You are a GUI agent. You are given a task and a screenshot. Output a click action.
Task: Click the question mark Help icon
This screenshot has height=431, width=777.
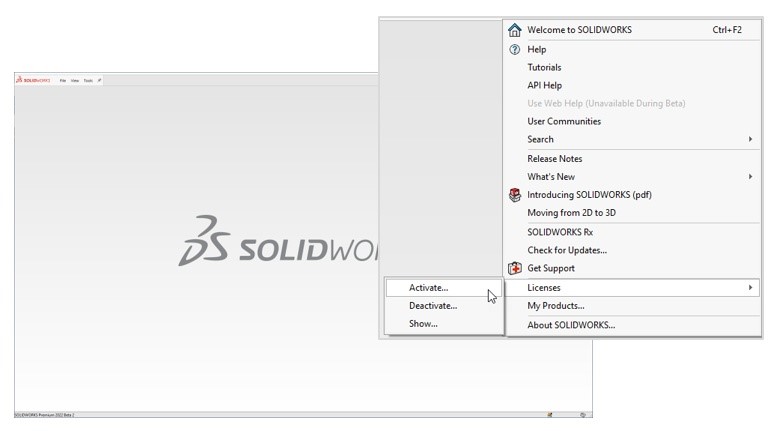514,50
